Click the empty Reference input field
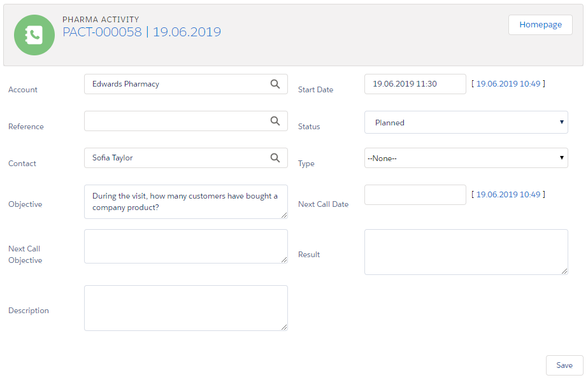588x380 pixels. 175,121
